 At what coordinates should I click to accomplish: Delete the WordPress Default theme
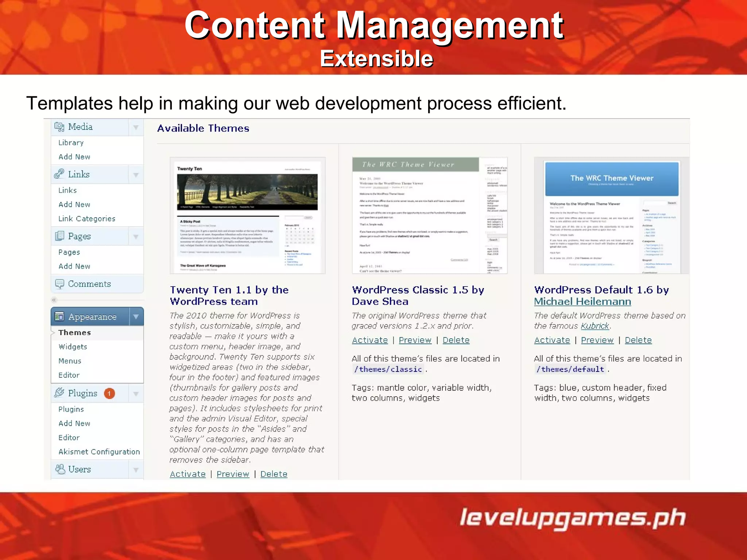click(638, 340)
